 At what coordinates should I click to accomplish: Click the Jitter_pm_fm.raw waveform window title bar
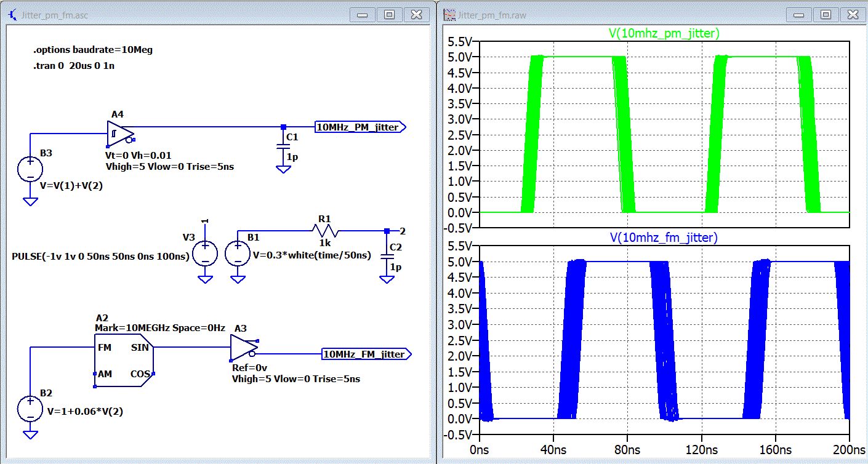tap(616, 14)
